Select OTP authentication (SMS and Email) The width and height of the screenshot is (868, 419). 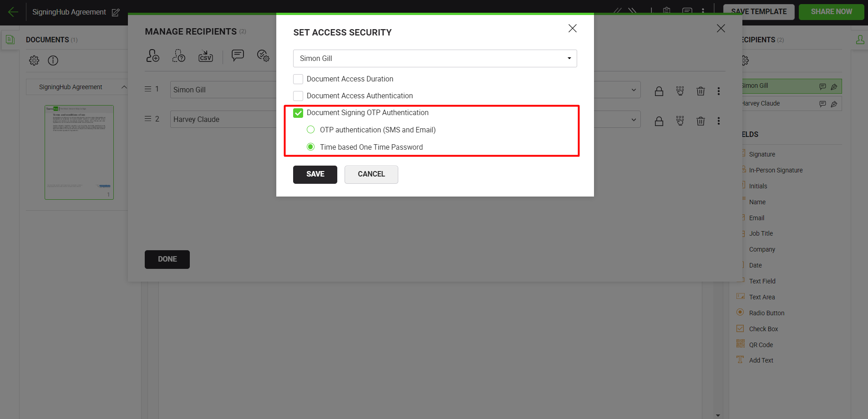point(311,130)
